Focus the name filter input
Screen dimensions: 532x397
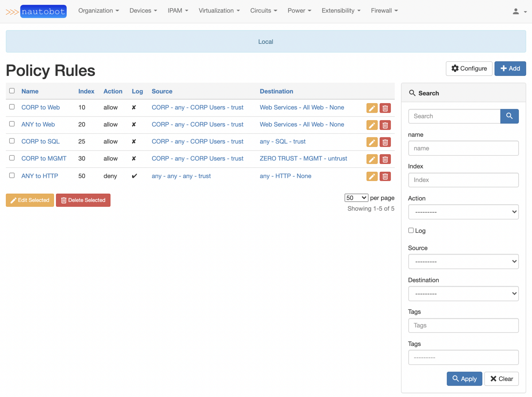tap(463, 148)
